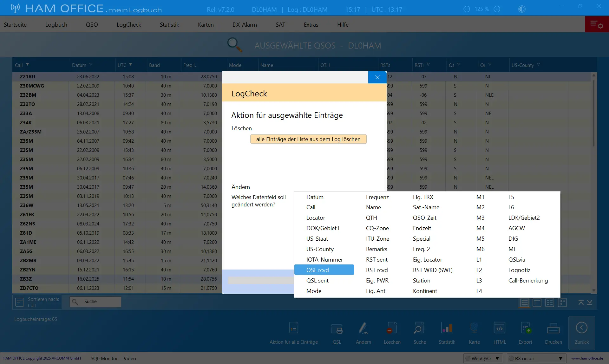Viewport: 609px width, 364px height.
Task: Click the Suche search field
Action: 95,302
